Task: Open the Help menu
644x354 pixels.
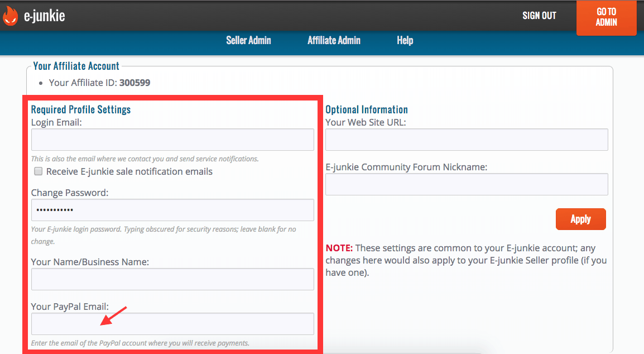Action: click(x=405, y=40)
